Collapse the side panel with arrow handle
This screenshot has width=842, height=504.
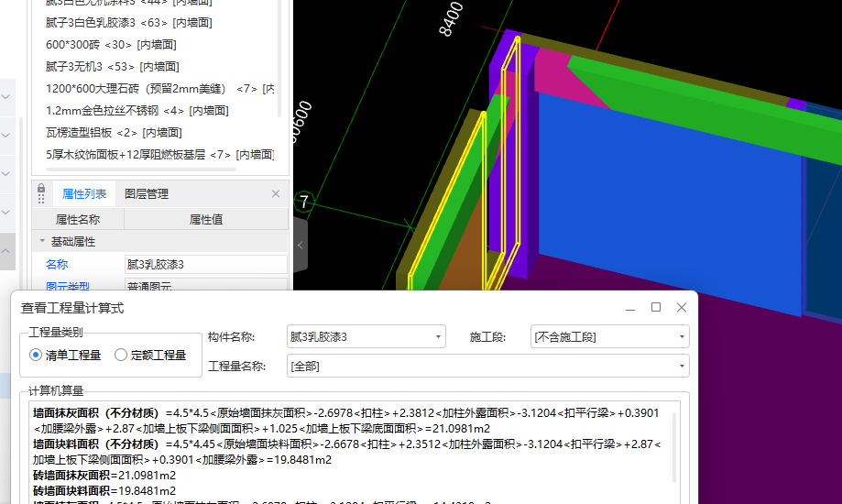[x=301, y=245]
